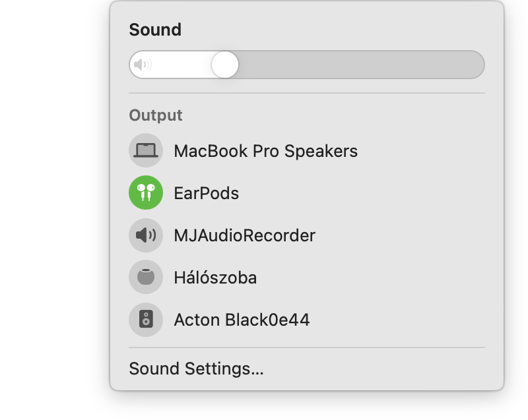Click the speaker icon beside MJAudioRecorder
Viewport: 528px width, 420px height.
(x=146, y=235)
